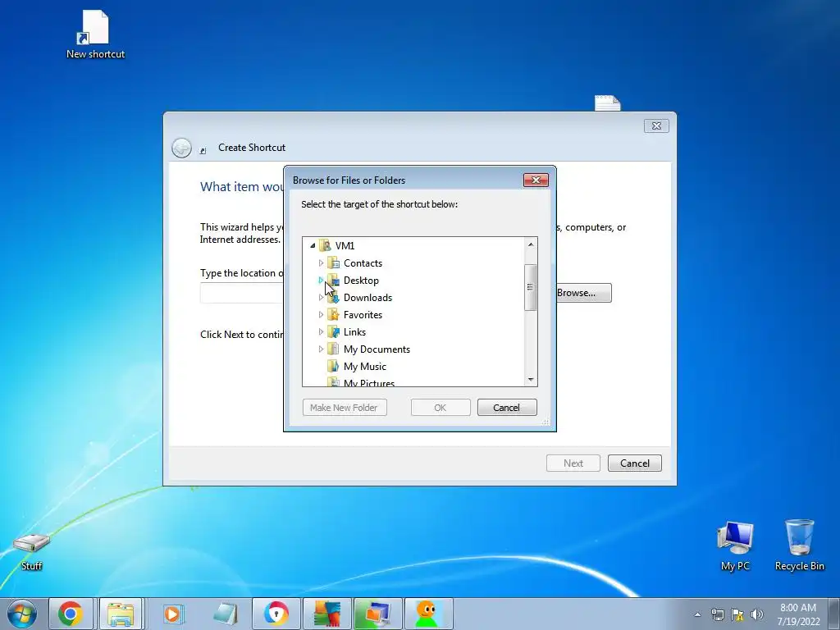
Task: Expand the Desktop tree node
Action: [x=321, y=281]
